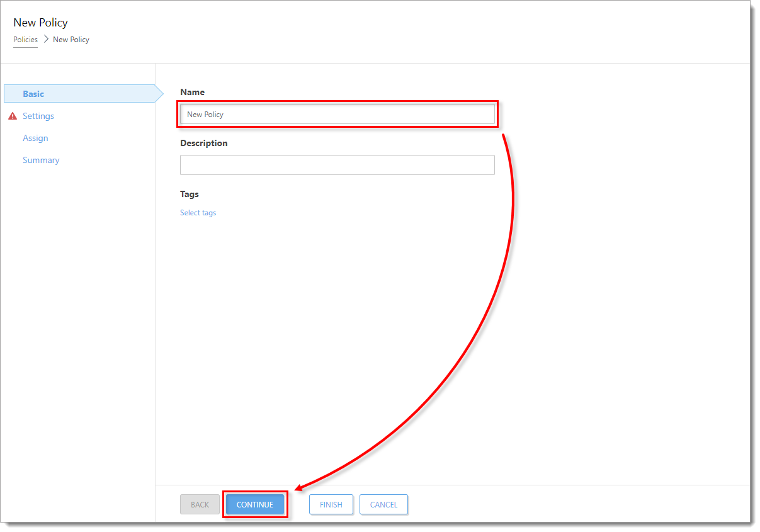The height and width of the screenshot is (532, 760).
Task: Click the Description field label
Action: point(203,143)
